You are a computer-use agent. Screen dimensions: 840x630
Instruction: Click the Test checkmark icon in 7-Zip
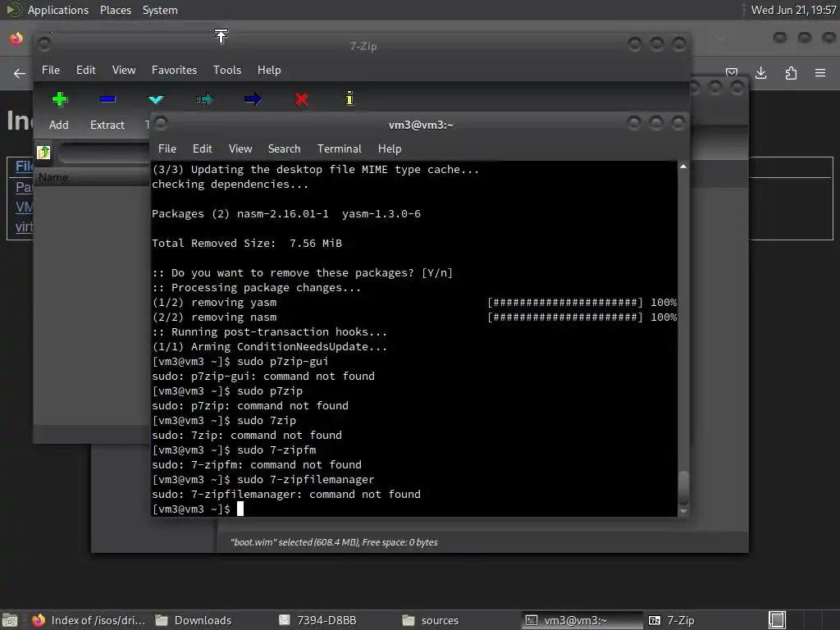156,99
